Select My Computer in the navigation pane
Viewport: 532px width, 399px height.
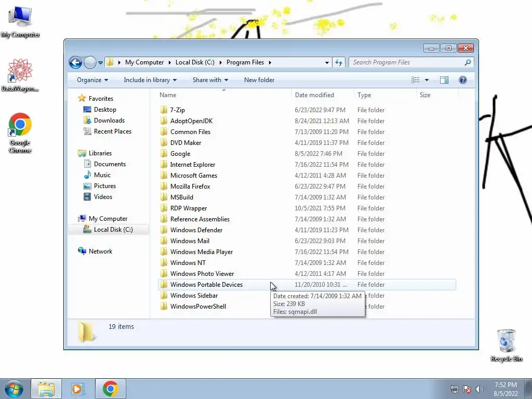108,219
